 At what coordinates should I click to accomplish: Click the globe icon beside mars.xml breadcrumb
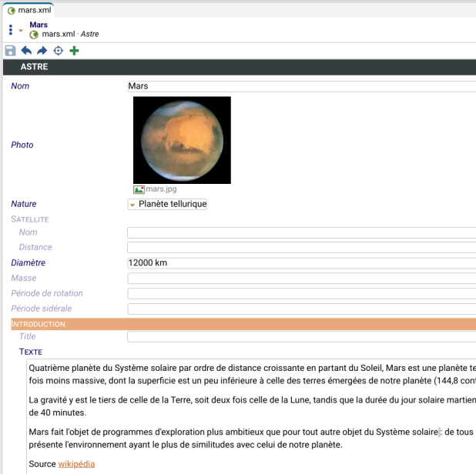[x=34, y=35]
